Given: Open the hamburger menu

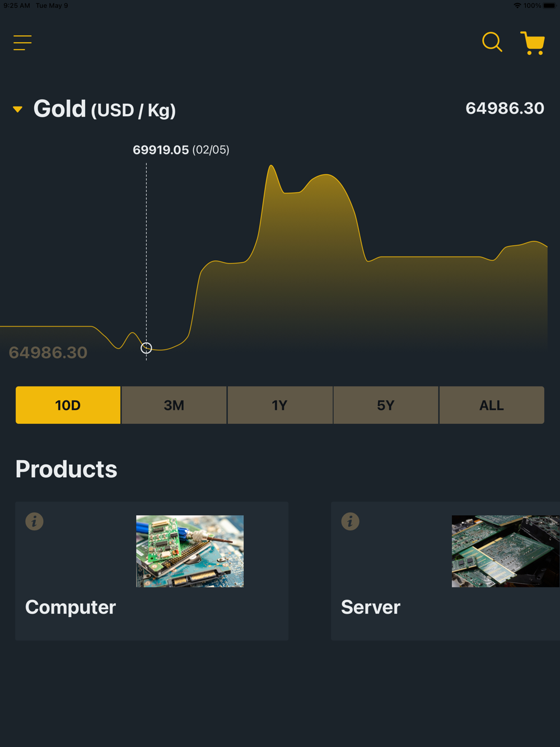Looking at the screenshot, I should 22,43.
